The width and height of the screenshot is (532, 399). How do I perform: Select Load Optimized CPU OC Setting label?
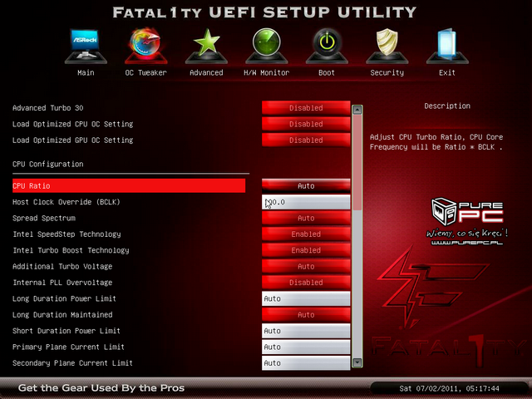pyautogui.click(x=72, y=124)
